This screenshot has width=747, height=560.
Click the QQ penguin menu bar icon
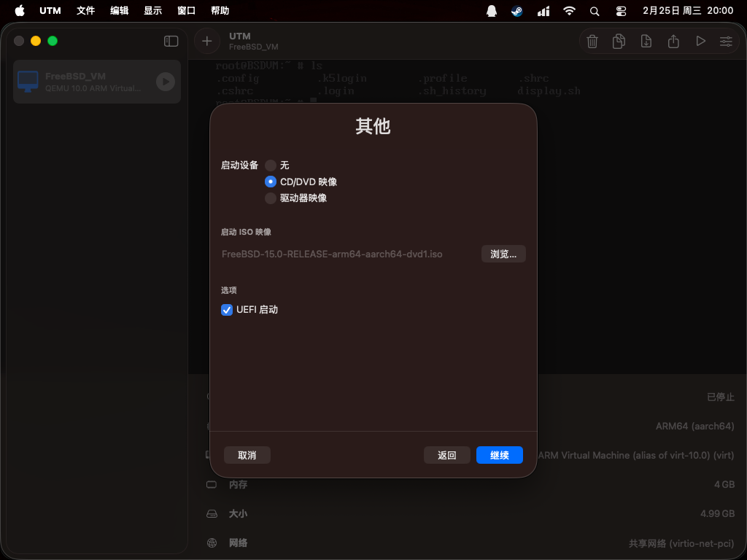(x=492, y=11)
